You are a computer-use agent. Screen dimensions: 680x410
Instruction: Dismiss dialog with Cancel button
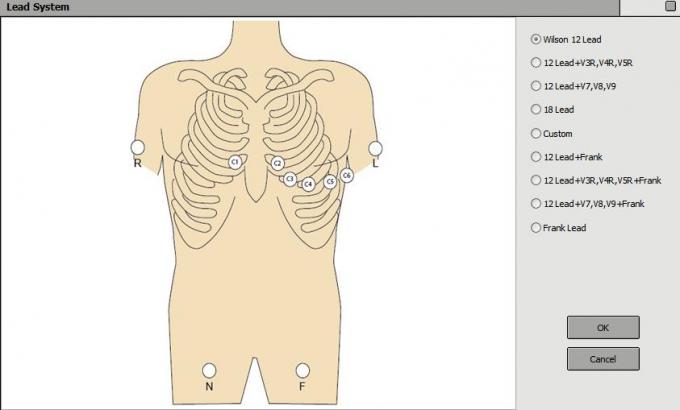click(603, 359)
